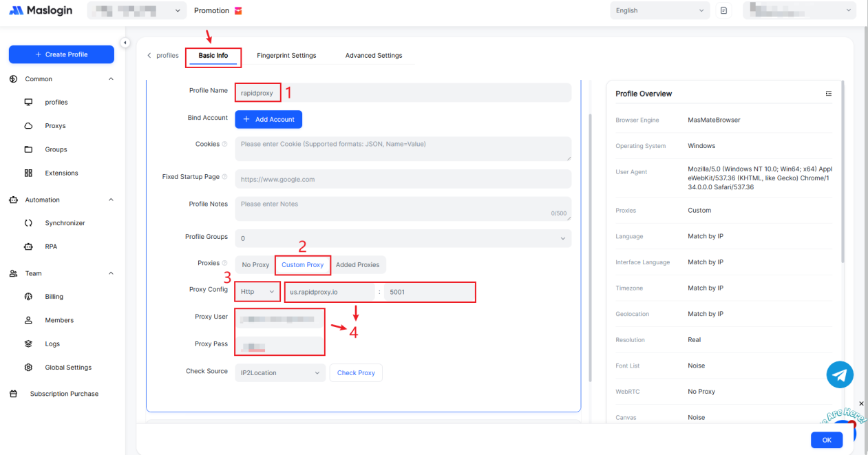Go to Global Settings in sidebar
Image resolution: width=868 pixels, height=455 pixels.
[67, 368]
